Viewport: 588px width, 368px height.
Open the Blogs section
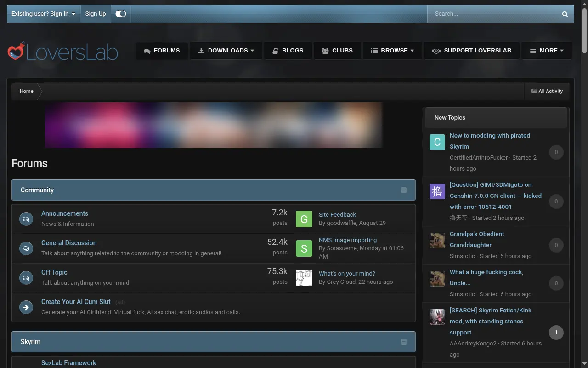(288, 51)
